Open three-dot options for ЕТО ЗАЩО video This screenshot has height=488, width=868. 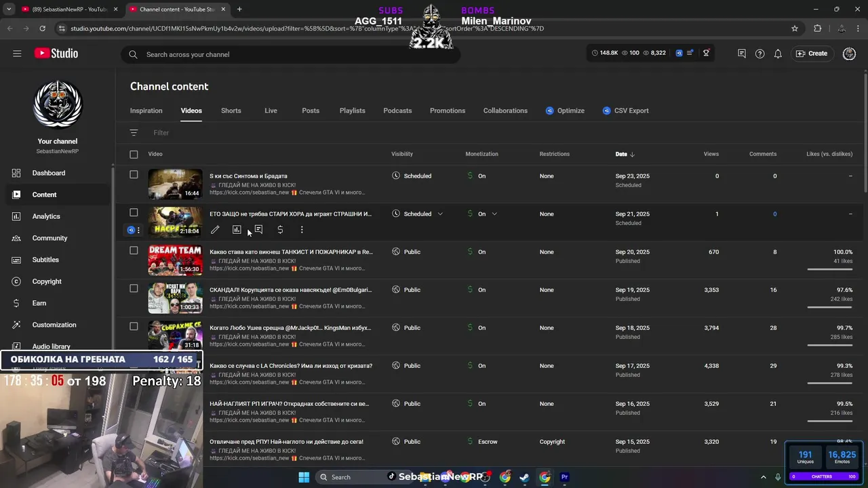(x=302, y=230)
